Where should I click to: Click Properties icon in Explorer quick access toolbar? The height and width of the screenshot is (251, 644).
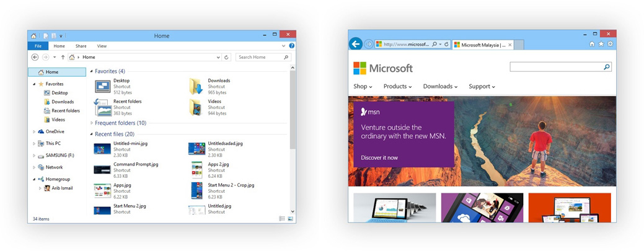pos(46,36)
